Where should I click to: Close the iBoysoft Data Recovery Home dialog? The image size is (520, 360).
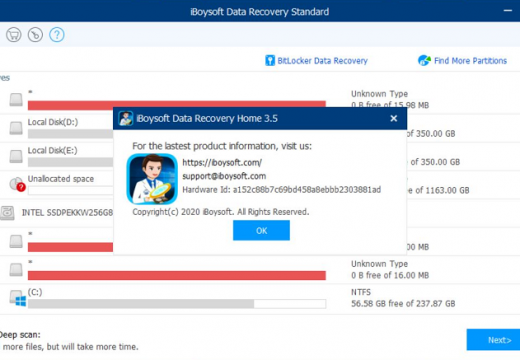[394, 118]
